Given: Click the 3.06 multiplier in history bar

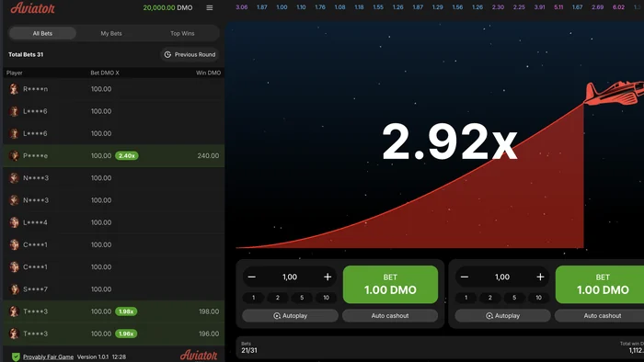Looking at the screenshot, I should [x=241, y=7].
